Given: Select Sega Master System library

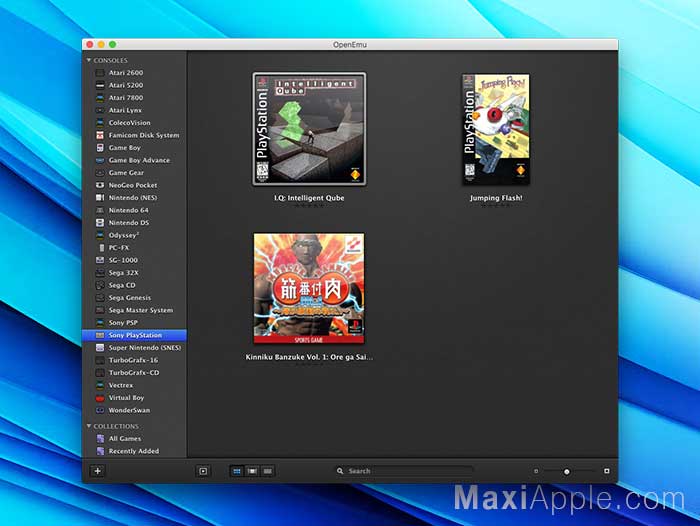Looking at the screenshot, I should coord(134,310).
